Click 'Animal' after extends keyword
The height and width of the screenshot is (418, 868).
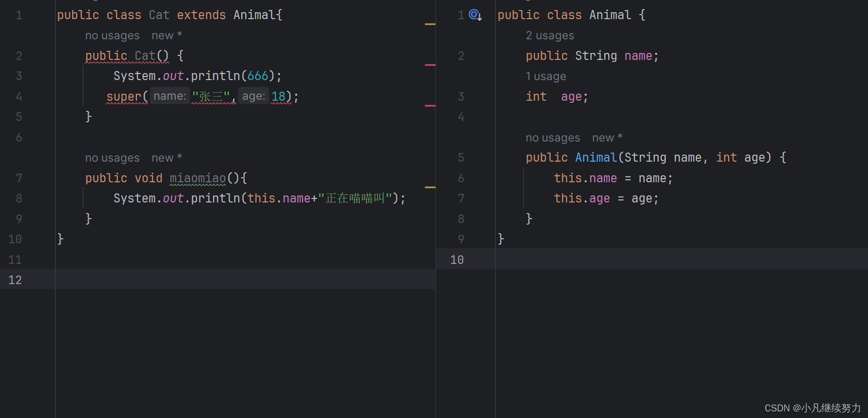pos(254,15)
